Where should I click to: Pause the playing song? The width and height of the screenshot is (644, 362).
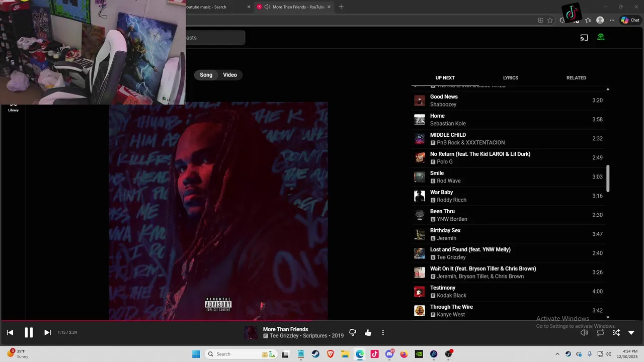pyautogui.click(x=29, y=332)
